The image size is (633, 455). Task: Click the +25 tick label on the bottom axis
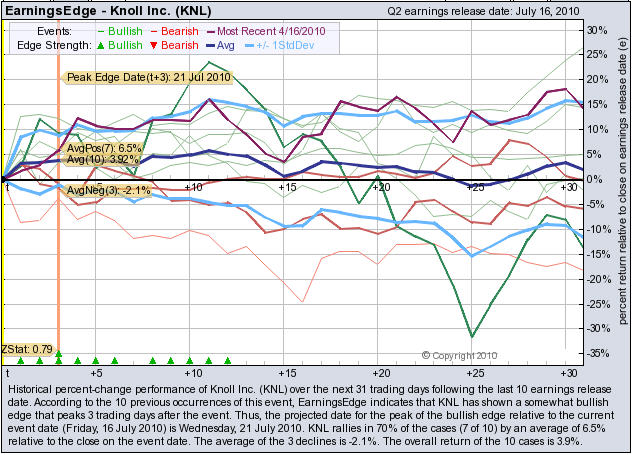pyautogui.click(x=475, y=373)
